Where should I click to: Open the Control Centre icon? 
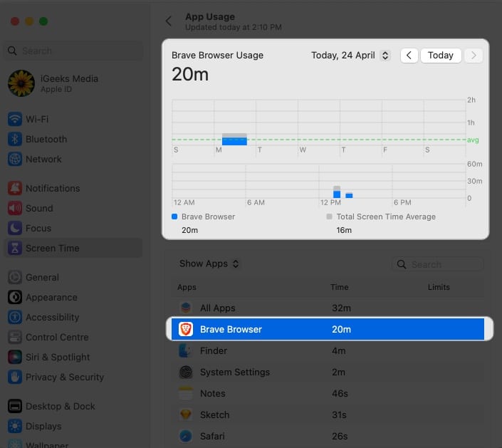15,337
